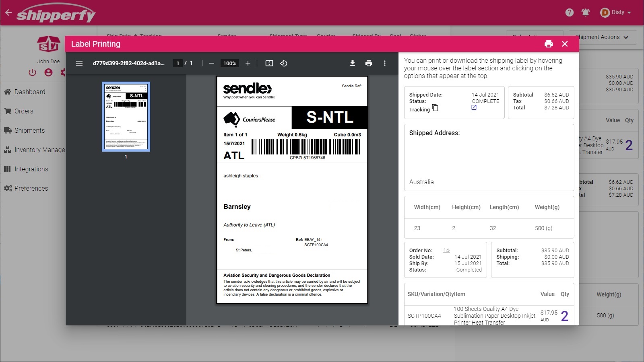Go to Shipments in sidebar
Screen dimensions: 644x362
point(29,130)
